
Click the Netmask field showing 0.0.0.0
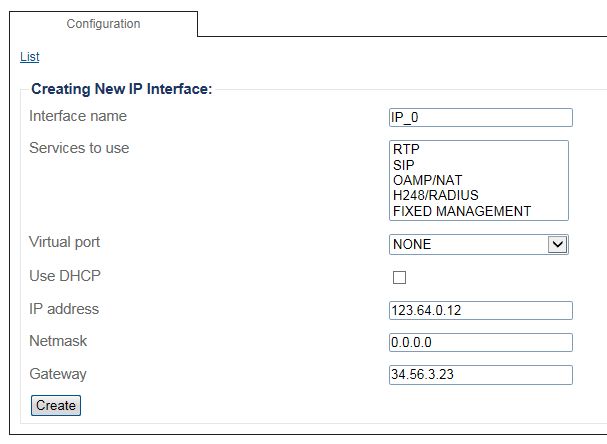480,343
